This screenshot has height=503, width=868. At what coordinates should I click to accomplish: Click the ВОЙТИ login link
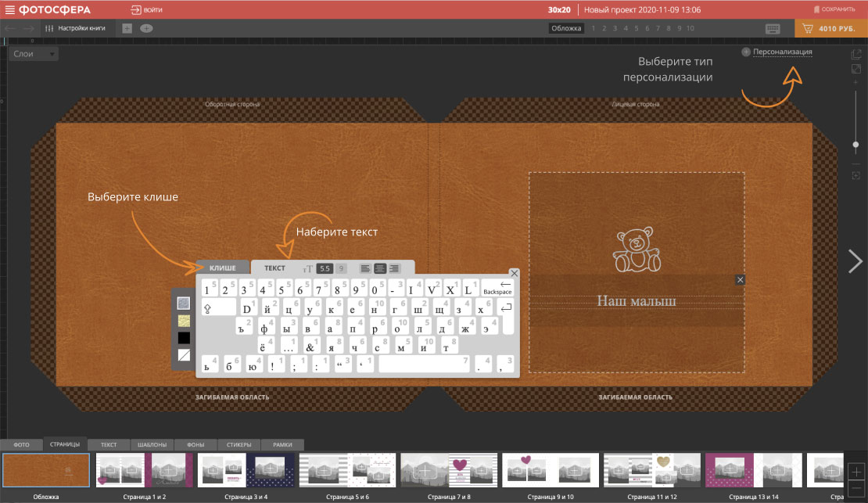point(147,9)
